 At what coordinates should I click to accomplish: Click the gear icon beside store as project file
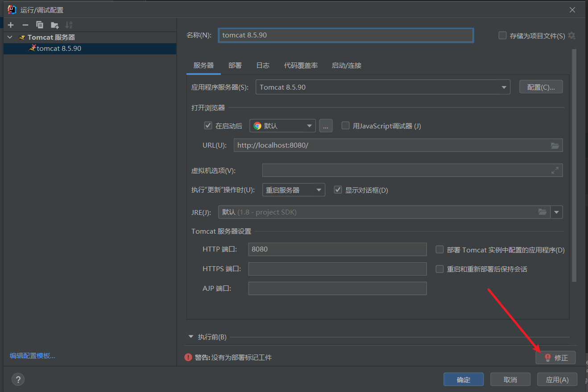(x=571, y=36)
